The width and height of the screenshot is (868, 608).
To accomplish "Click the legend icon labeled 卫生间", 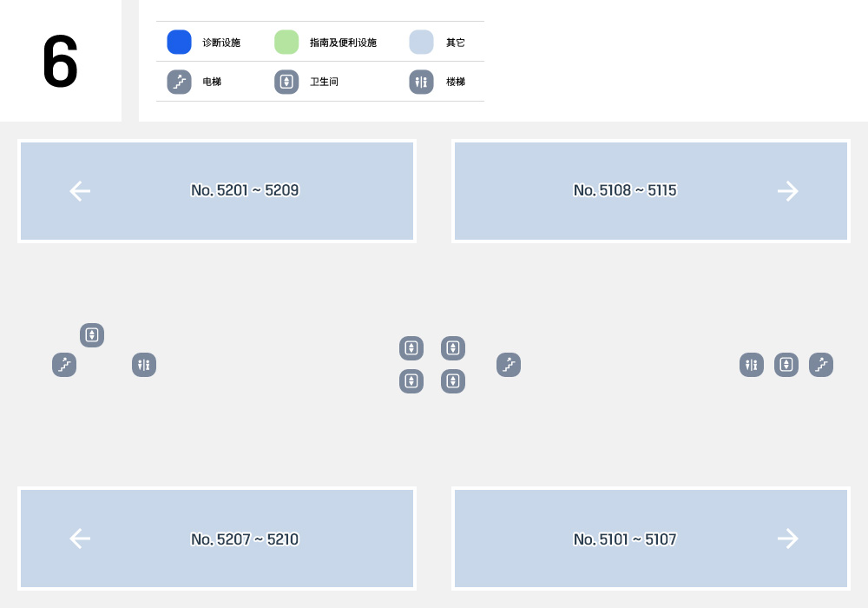I will [286, 82].
